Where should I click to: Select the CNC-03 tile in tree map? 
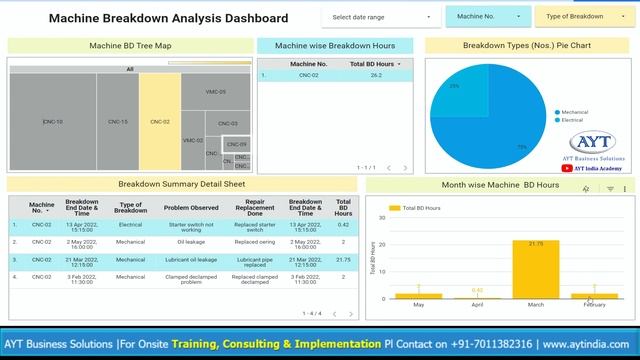pyautogui.click(x=228, y=123)
